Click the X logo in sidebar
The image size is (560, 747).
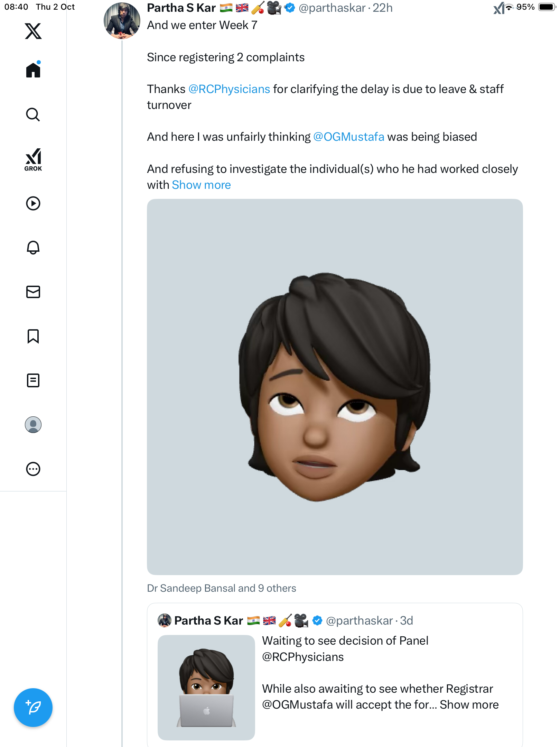(33, 31)
